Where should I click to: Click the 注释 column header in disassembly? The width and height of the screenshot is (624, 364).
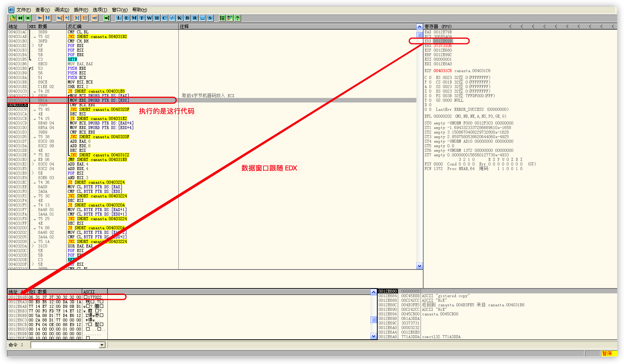click(184, 27)
